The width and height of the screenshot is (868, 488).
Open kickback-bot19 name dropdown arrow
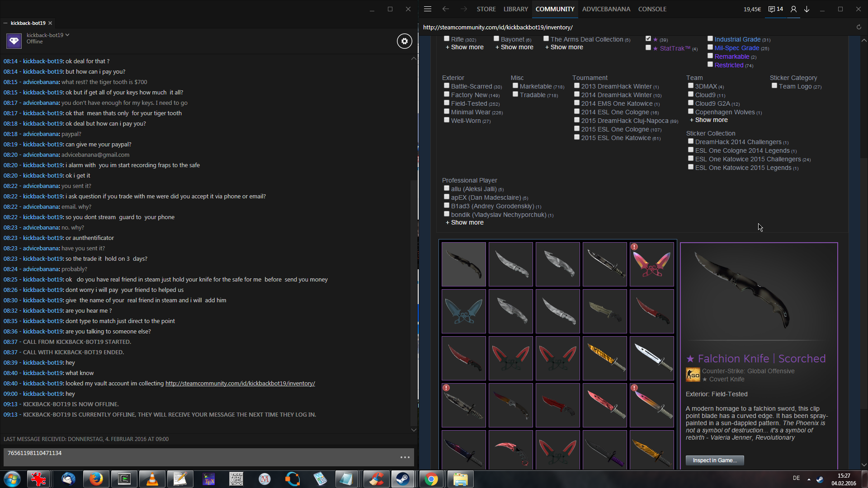point(67,35)
